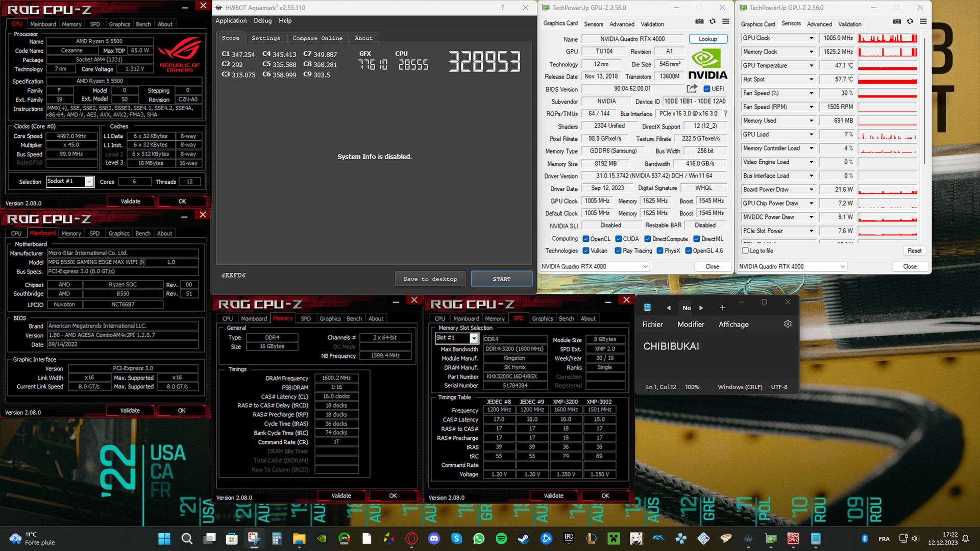Open Minecraft icon in the taskbar
Viewport: 980px width, 551px height.
[x=614, y=539]
